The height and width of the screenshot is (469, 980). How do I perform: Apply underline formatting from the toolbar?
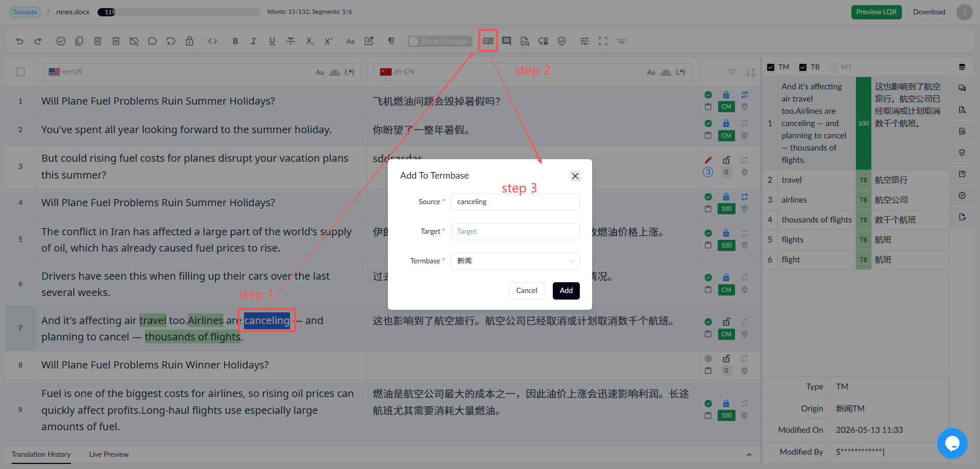272,41
